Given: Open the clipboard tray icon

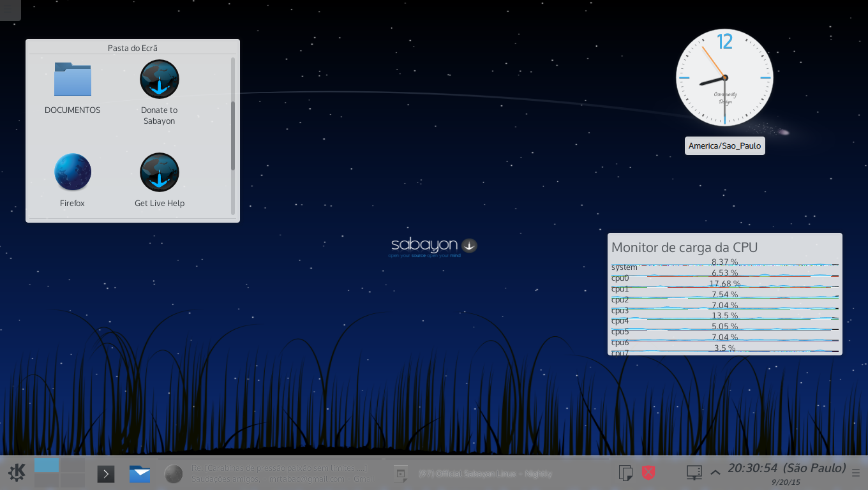Looking at the screenshot, I should [x=626, y=473].
